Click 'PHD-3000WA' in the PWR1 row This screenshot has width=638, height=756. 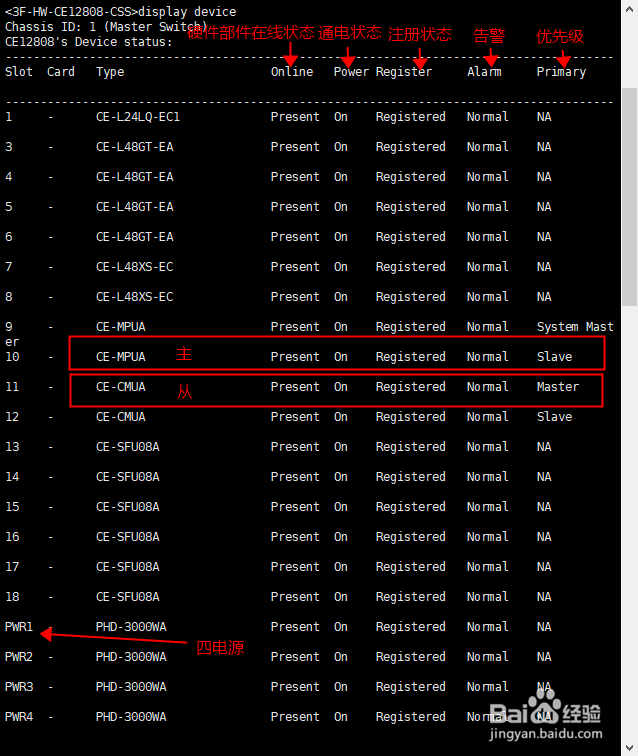(x=131, y=626)
